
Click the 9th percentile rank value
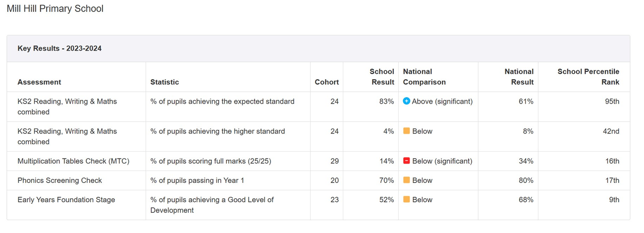[x=614, y=200]
